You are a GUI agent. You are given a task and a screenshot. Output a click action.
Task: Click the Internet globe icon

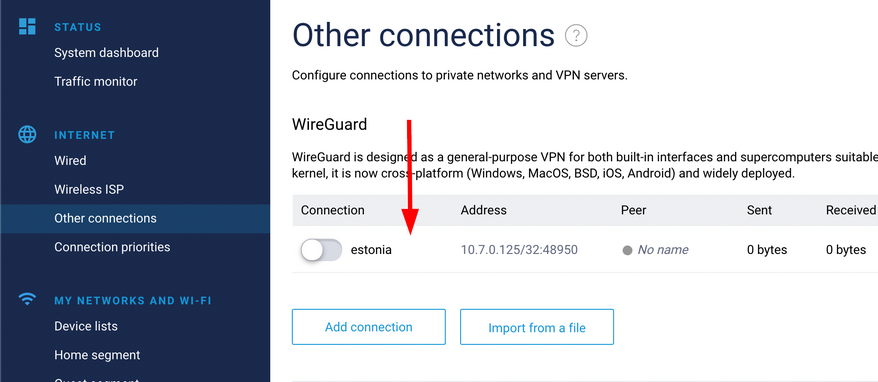pos(27,134)
